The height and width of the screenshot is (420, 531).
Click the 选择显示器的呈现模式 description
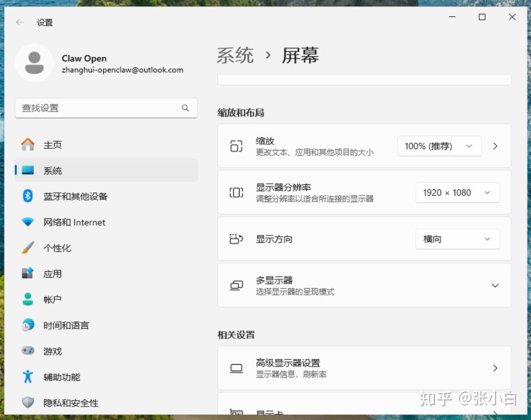[295, 292]
